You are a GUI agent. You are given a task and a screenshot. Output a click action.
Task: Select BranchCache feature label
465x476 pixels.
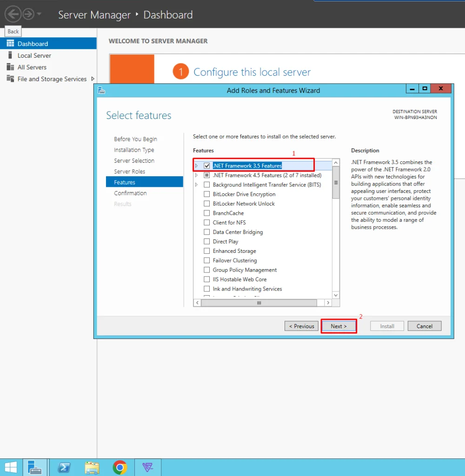pyautogui.click(x=228, y=213)
